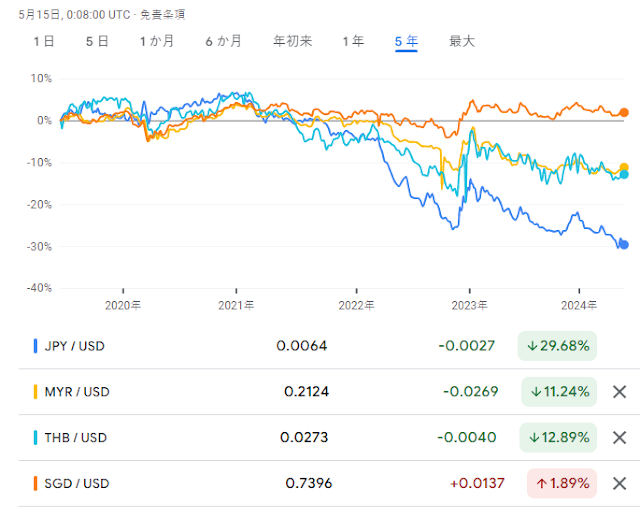Choose the 1年 range tab
The height and width of the screenshot is (518, 640).
coord(353,41)
